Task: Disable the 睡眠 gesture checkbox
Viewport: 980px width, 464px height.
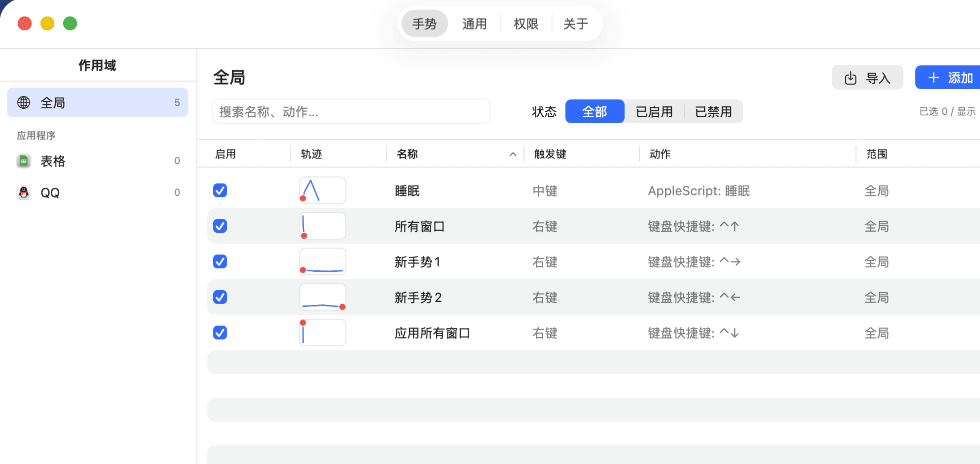Action: (220, 190)
